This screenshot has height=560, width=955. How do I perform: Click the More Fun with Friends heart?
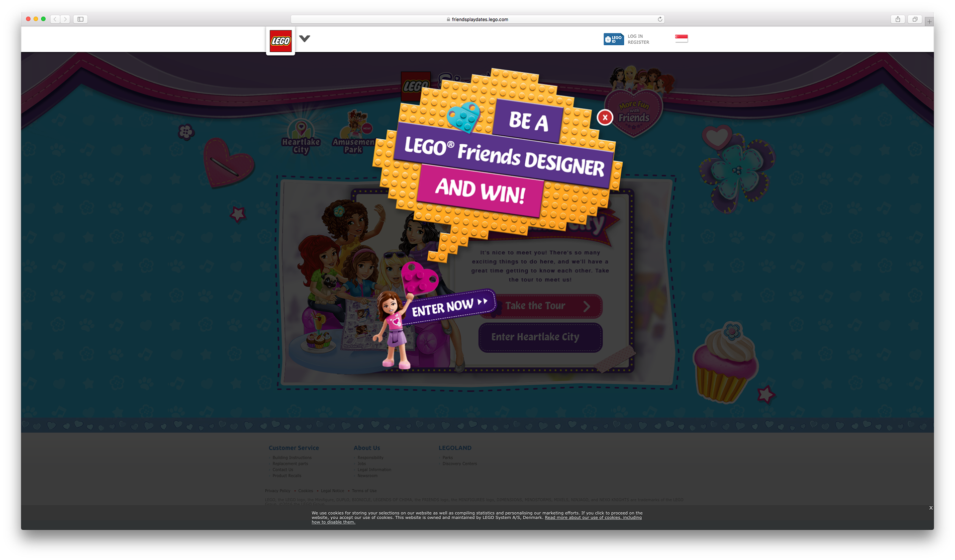[x=634, y=113]
